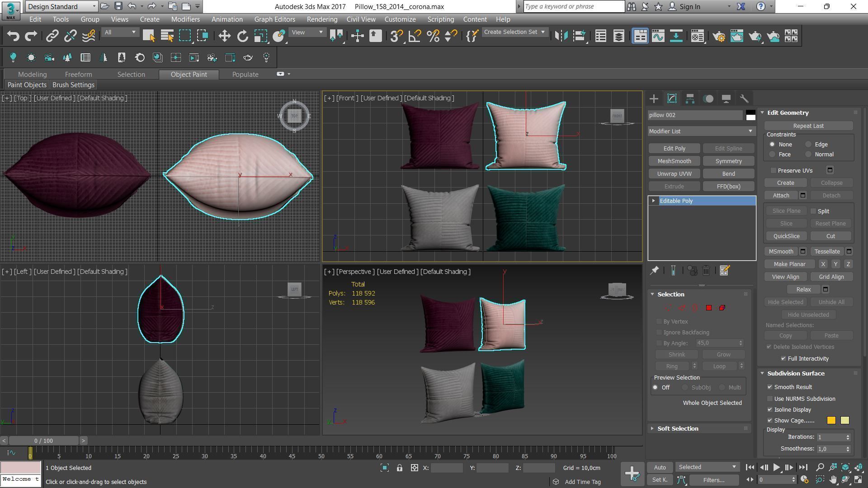Open the Rendering menu
The image size is (868, 488).
[x=322, y=19]
